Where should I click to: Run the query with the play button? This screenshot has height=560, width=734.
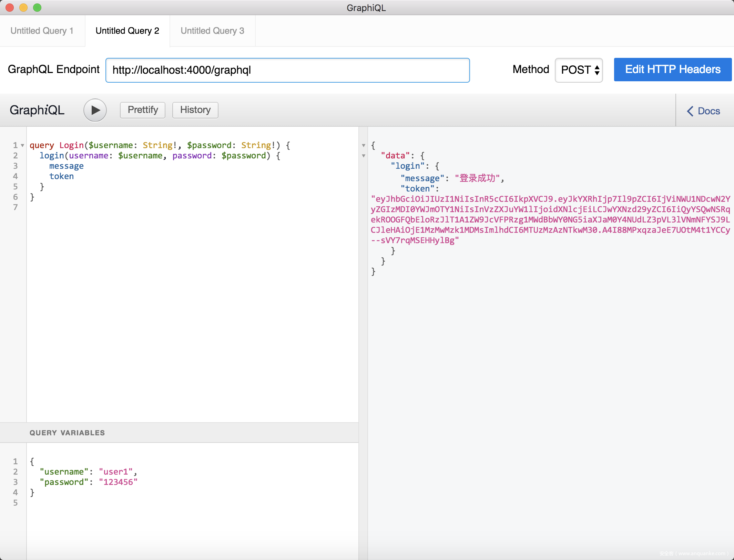tap(95, 110)
